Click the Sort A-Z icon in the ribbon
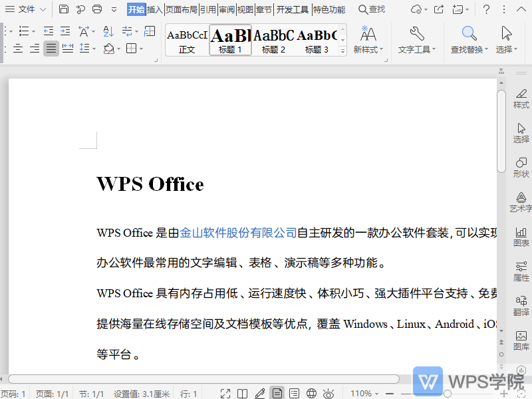This screenshot has height=399, width=532. pyautogui.click(x=108, y=31)
